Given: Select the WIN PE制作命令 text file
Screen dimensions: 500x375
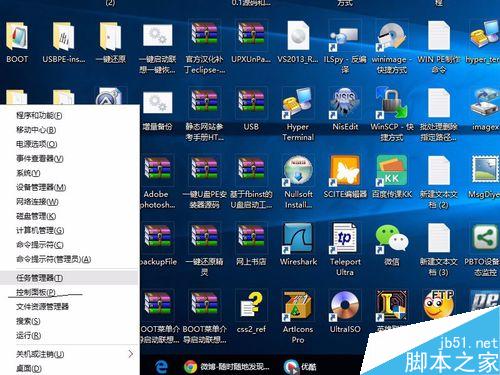Looking at the screenshot, I should click(439, 35).
